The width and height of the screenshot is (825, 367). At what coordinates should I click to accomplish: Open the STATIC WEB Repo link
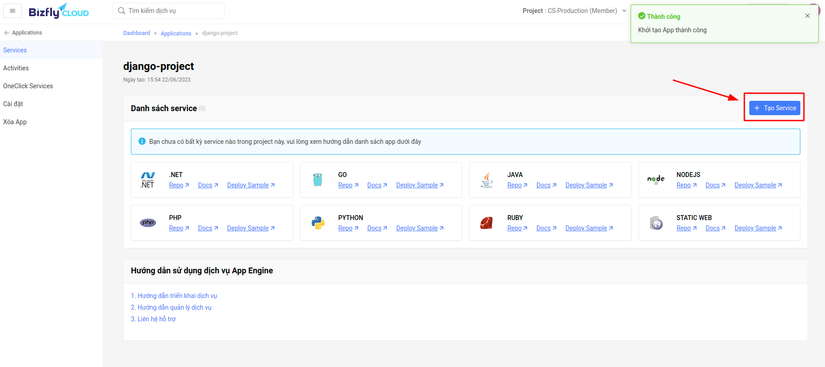click(x=687, y=228)
